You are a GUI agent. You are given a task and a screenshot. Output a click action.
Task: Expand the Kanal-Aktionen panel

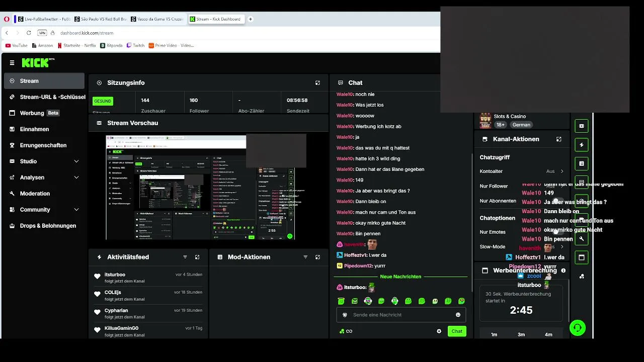558,139
